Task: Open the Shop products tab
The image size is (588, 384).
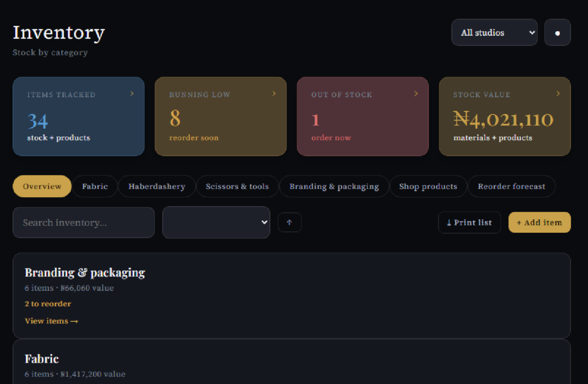Action: pyautogui.click(x=428, y=186)
